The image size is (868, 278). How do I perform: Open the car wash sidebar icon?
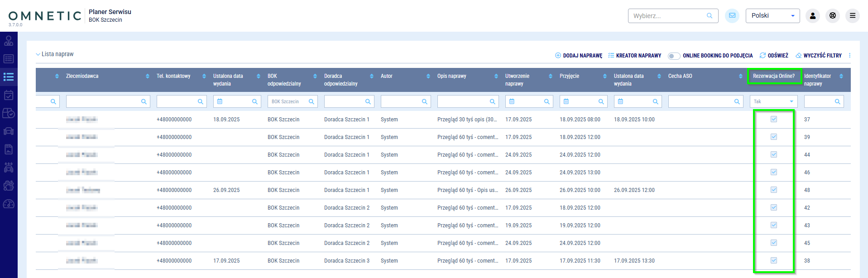tap(9, 168)
